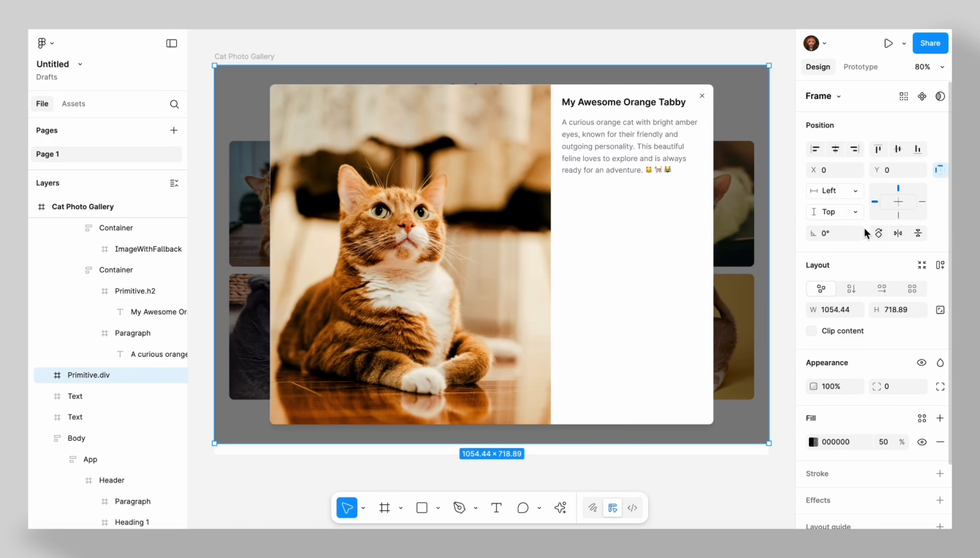Toggle fill visibility eye icon
The width and height of the screenshot is (980, 558).
click(x=922, y=442)
